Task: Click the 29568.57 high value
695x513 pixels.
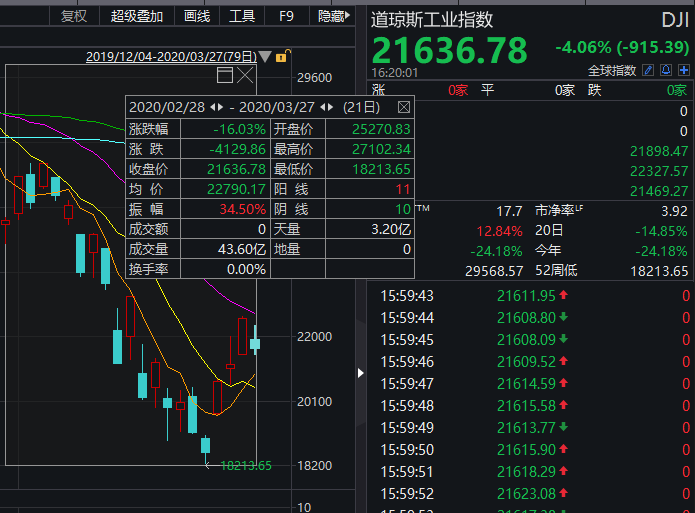Action: [494, 271]
